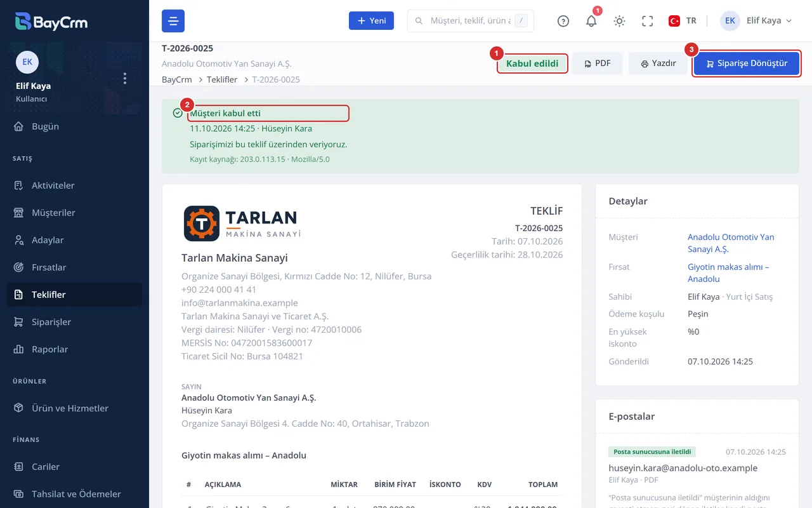Toggle the sidebar hamburger menu button
812x508 pixels.
[173, 21]
